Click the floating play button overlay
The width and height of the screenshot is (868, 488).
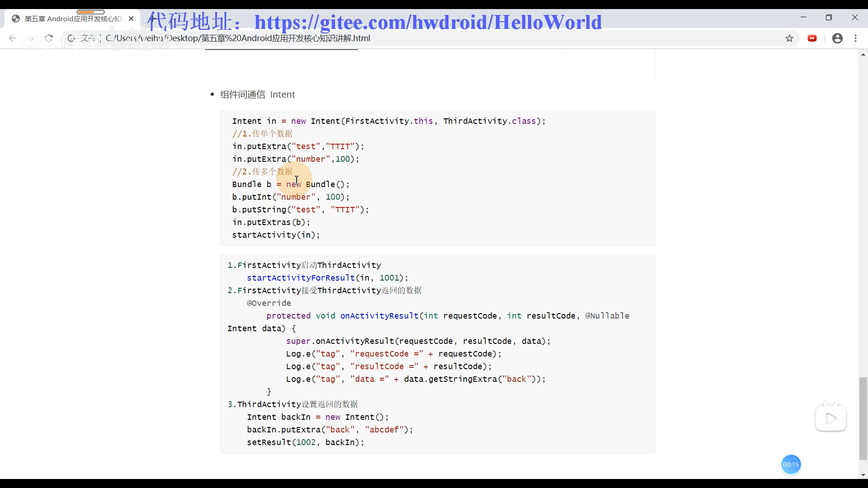pyautogui.click(x=830, y=418)
